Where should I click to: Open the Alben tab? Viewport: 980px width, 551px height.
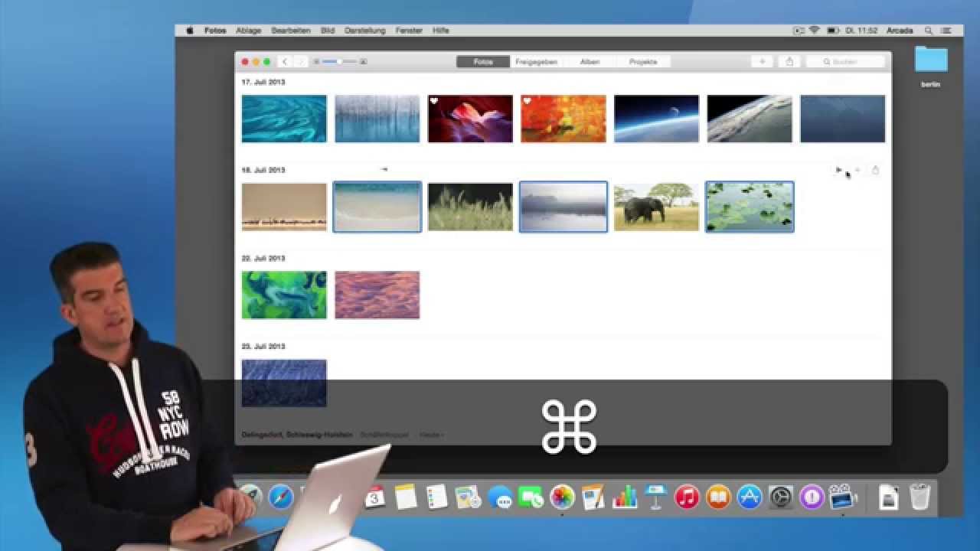(x=590, y=62)
